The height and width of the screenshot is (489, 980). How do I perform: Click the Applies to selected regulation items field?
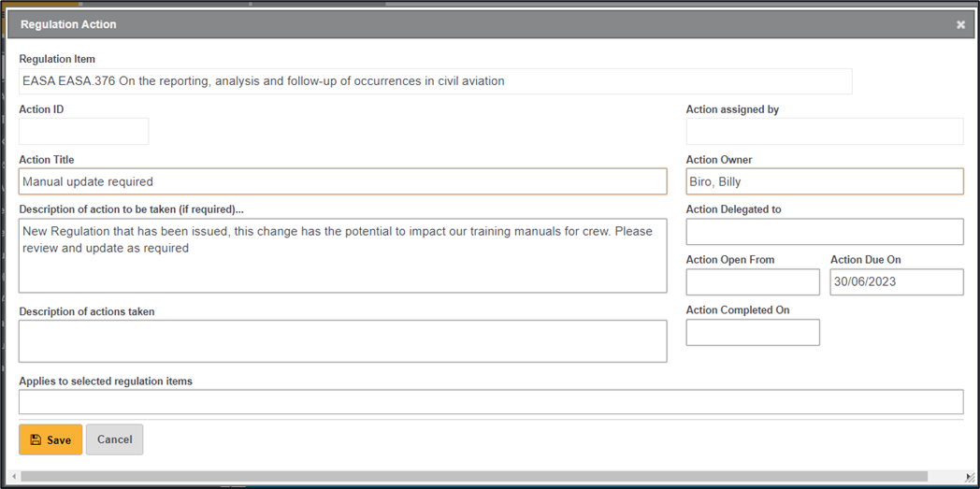(490, 402)
